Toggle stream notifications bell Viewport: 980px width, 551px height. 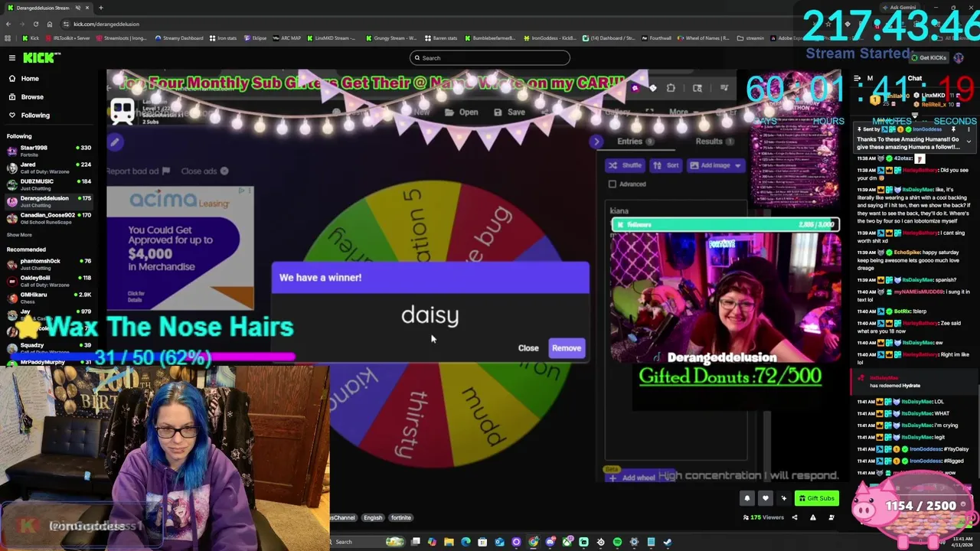click(x=747, y=498)
